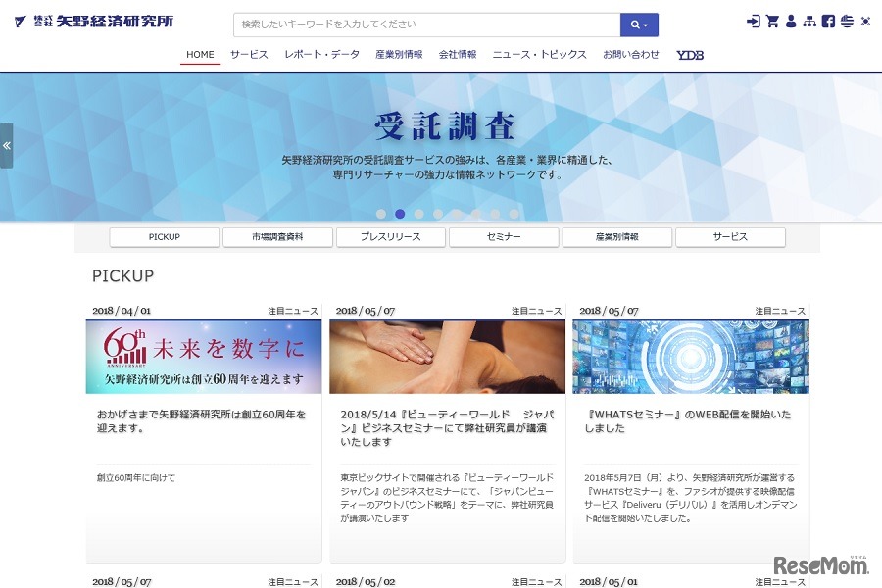Open the 会社情報 menu

click(x=458, y=55)
